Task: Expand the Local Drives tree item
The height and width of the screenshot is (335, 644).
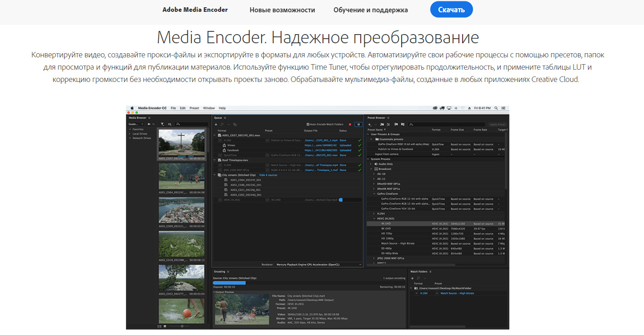Action: click(x=130, y=134)
